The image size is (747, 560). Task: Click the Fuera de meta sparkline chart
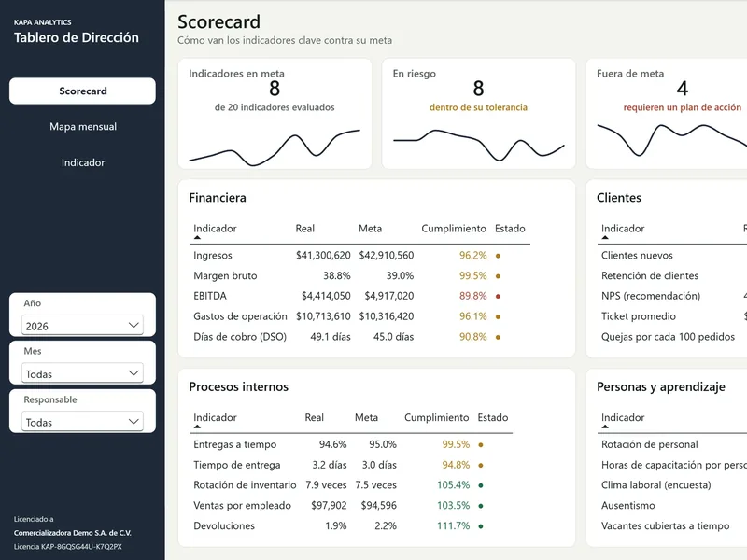[672, 140]
